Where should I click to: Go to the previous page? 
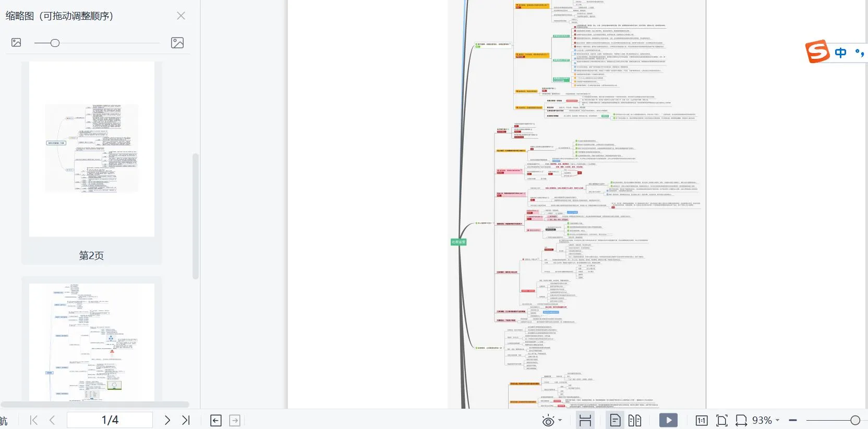pyautogui.click(x=52, y=420)
